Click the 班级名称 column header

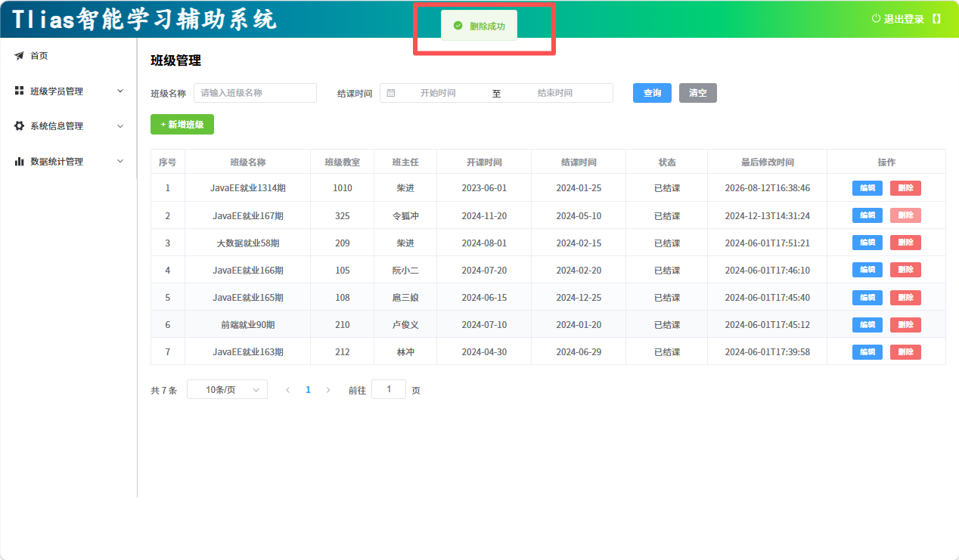[248, 162]
